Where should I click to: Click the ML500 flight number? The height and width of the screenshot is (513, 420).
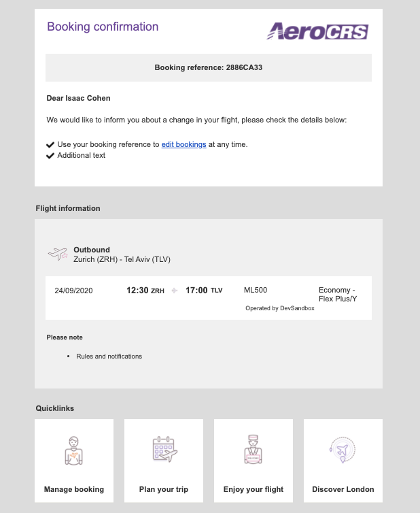[256, 290]
